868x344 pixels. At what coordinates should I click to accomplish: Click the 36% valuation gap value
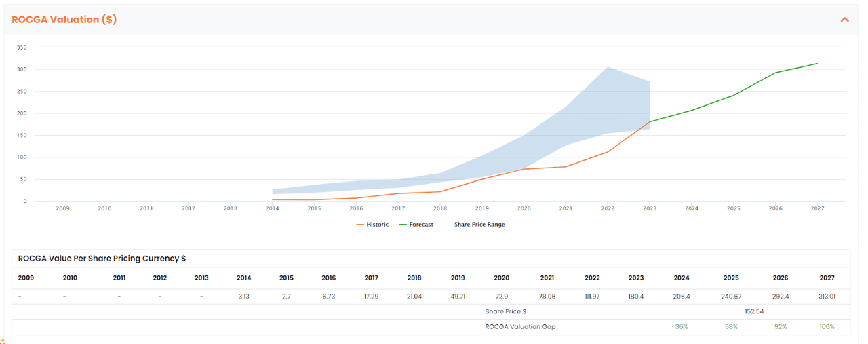pyautogui.click(x=682, y=326)
